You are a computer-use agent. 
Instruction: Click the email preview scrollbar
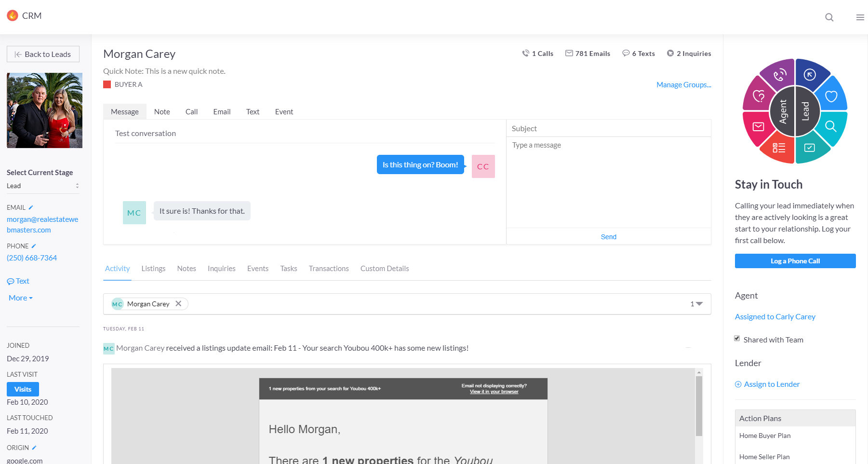click(699, 406)
